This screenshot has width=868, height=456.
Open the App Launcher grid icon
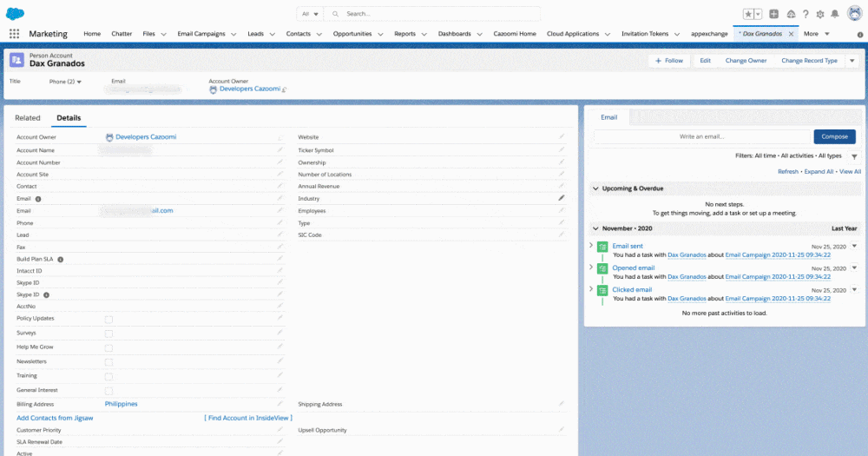[x=15, y=34]
